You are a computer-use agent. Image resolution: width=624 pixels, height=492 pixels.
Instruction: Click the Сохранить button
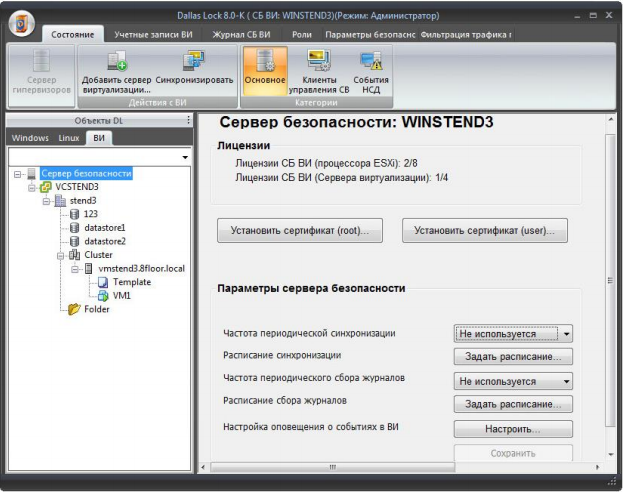click(x=513, y=453)
